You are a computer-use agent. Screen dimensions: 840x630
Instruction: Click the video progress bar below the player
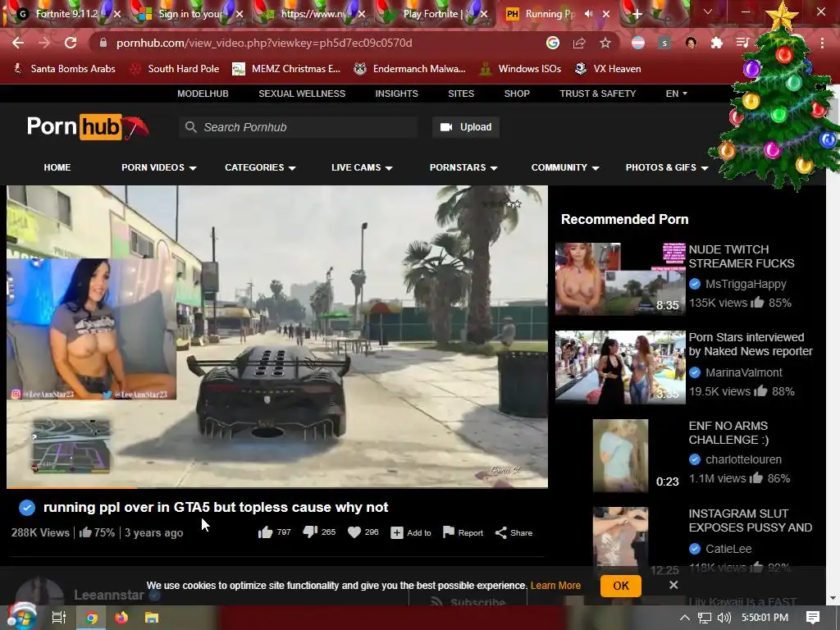click(x=277, y=487)
